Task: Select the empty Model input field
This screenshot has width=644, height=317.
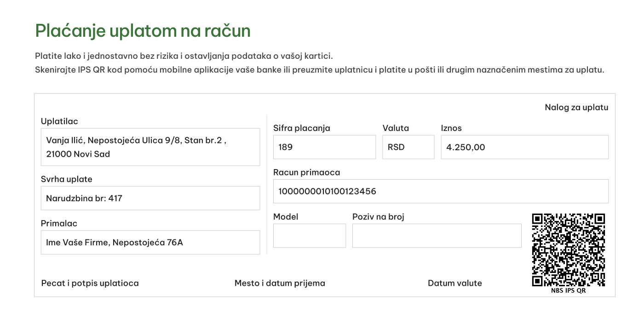Action: 309,235
